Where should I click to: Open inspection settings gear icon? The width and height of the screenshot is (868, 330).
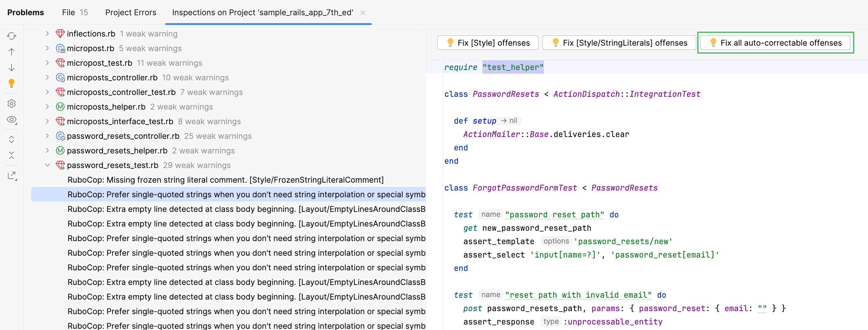tap(12, 104)
